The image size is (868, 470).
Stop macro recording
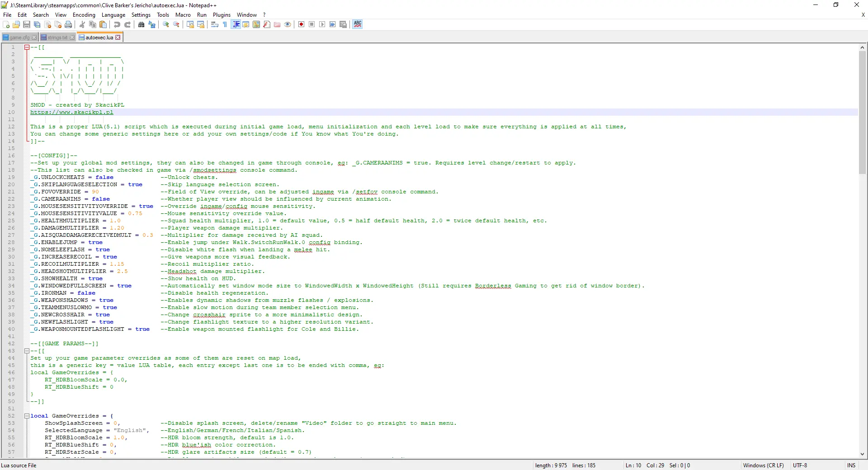(312, 24)
